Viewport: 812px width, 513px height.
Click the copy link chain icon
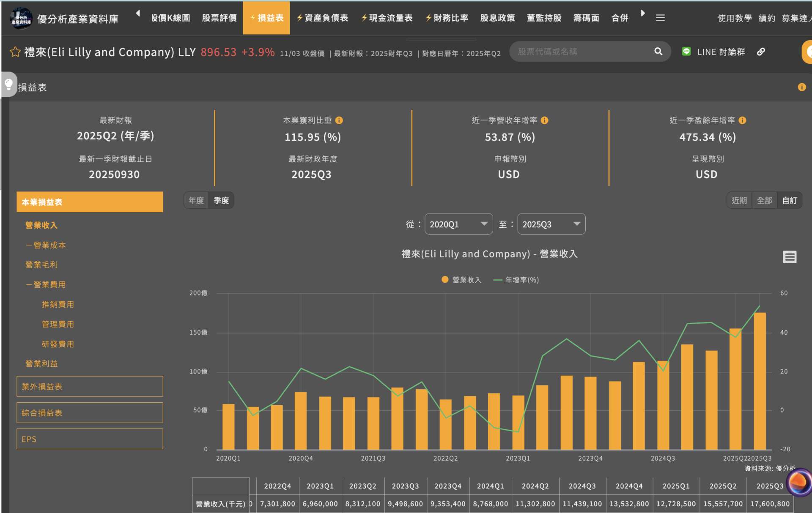pos(761,52)
